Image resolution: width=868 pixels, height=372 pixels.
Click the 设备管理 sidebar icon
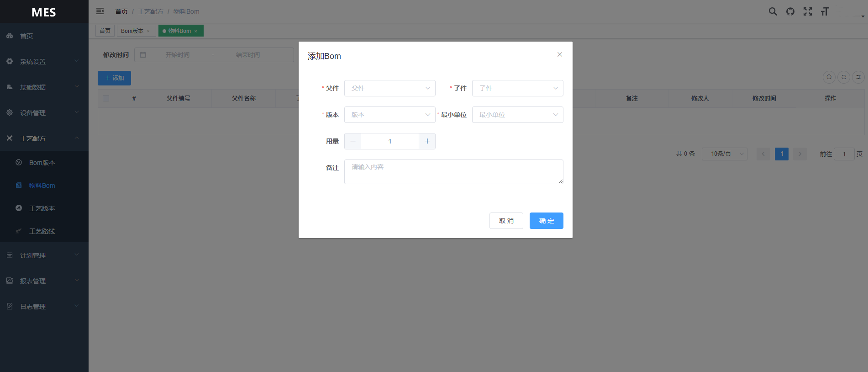[x=10, y=112]
